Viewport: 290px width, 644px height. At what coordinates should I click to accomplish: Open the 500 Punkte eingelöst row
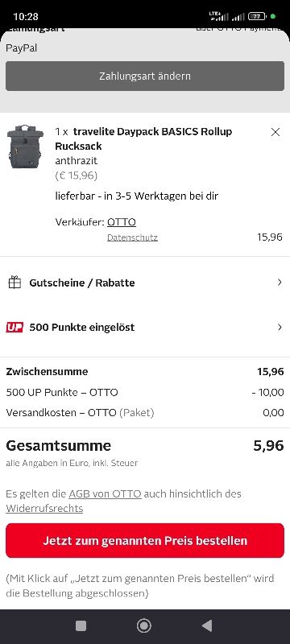click(x=145, y=328)
